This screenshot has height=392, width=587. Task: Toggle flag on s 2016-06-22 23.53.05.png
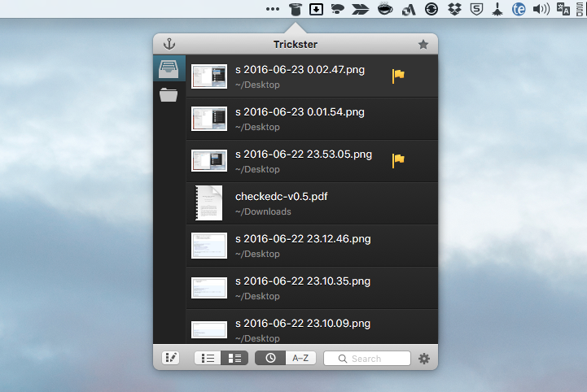[398, 160]
